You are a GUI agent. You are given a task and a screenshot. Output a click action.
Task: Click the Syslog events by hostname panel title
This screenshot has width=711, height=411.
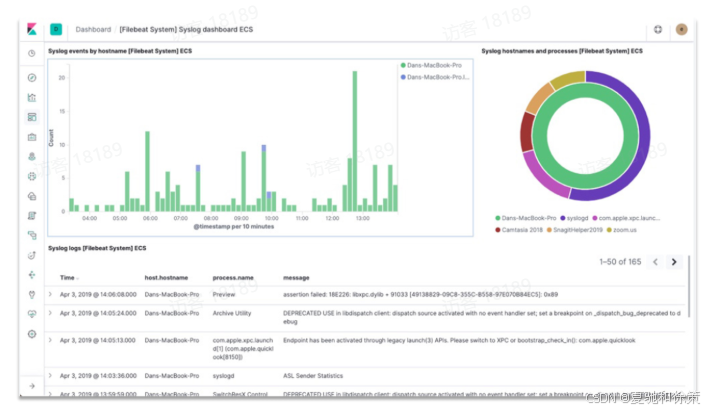point(120,51)
